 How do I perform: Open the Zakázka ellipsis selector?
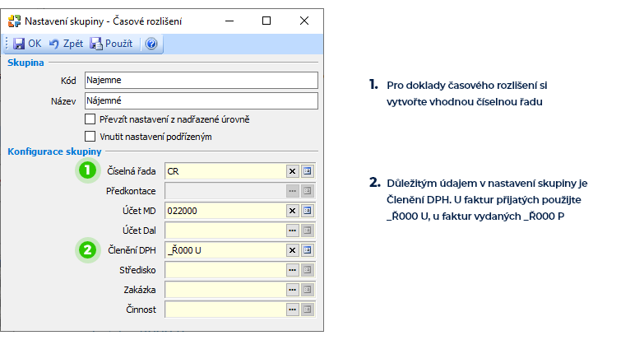click(292, 290)
